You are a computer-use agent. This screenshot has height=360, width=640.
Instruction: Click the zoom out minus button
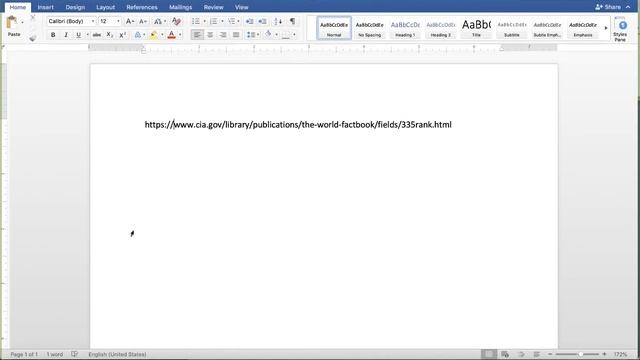pyautogui.click(x=550, y=354)
